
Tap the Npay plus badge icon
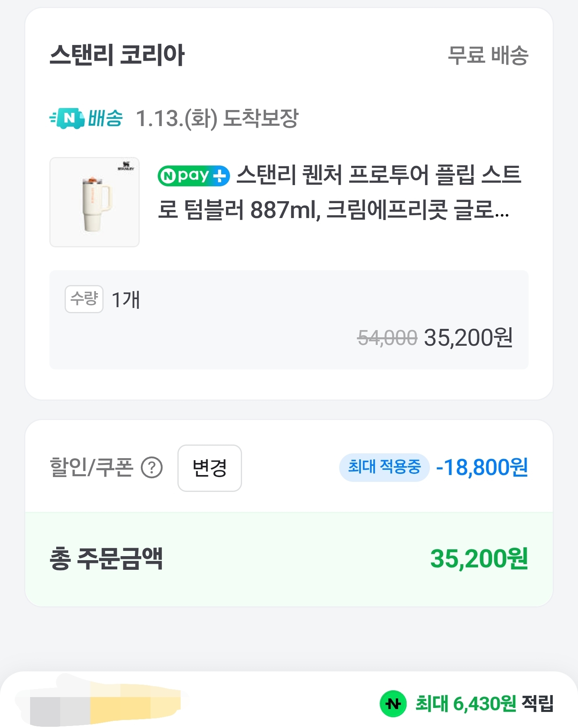click(193, 176)
